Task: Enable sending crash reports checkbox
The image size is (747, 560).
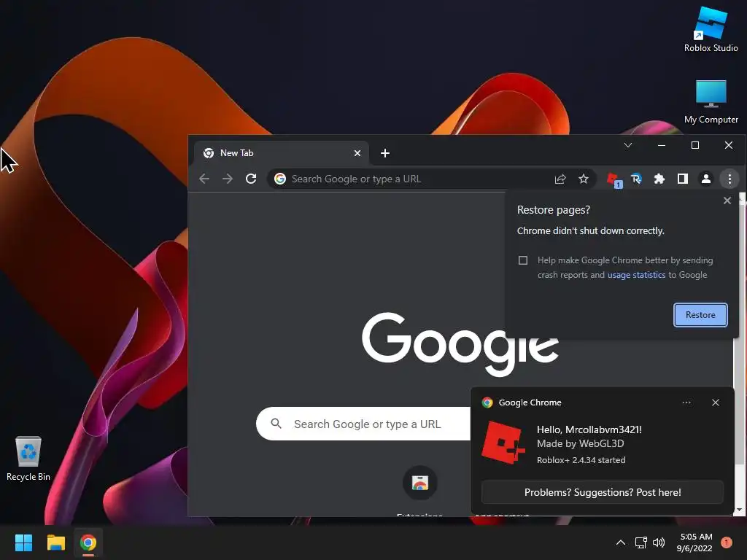Action: pos(523,260)
